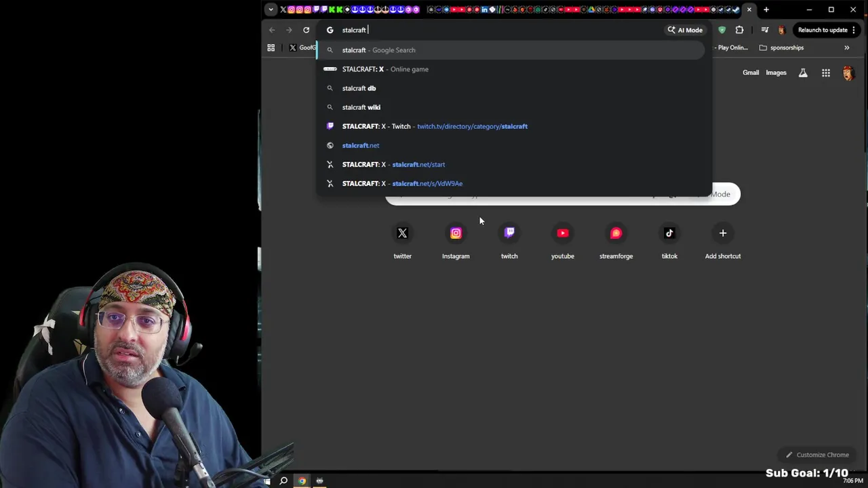Click into the address bar text 'stalcraft'
Screen dimensions: 868x488
(354, 30)
